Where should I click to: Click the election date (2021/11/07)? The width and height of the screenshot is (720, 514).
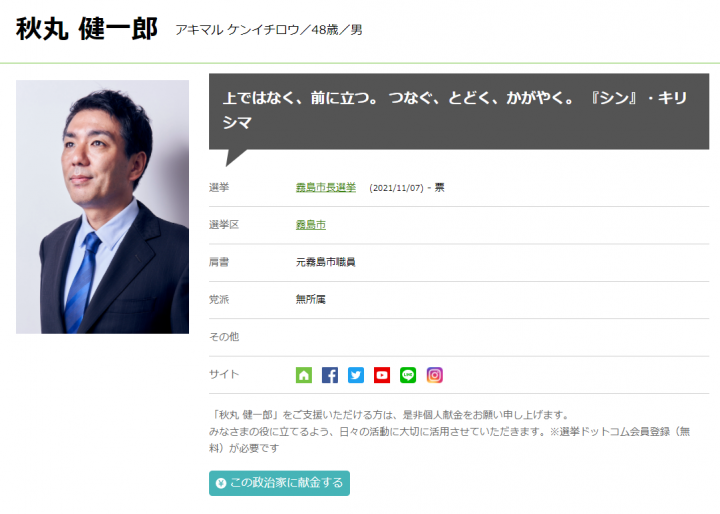396,188
